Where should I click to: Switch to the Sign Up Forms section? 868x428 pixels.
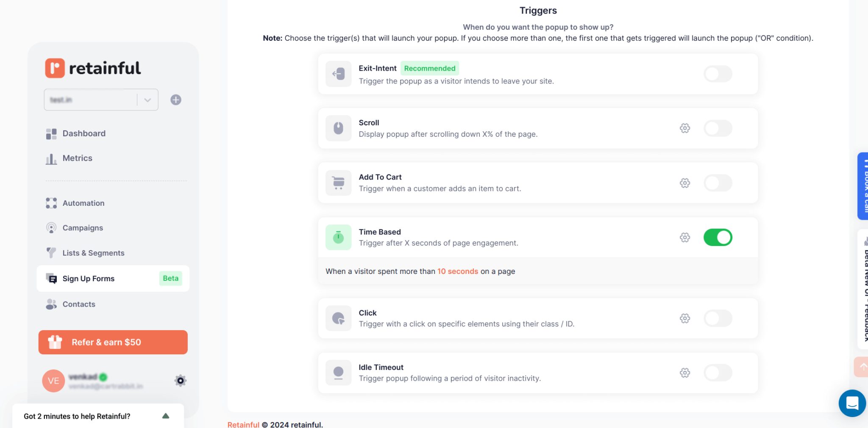pos(88,278)
